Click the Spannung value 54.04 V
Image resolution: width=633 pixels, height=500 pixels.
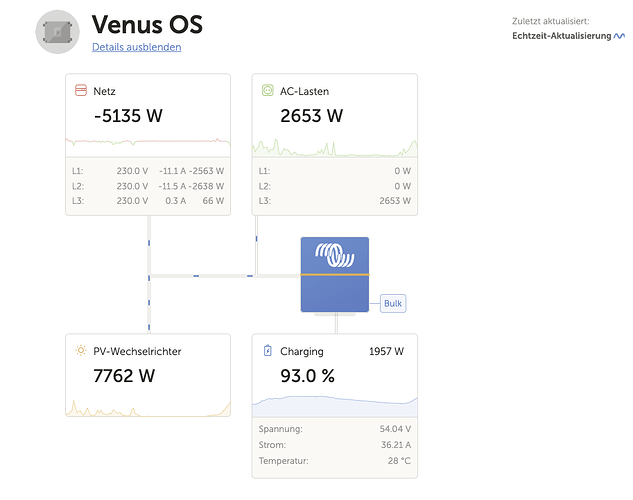(395, 429)
